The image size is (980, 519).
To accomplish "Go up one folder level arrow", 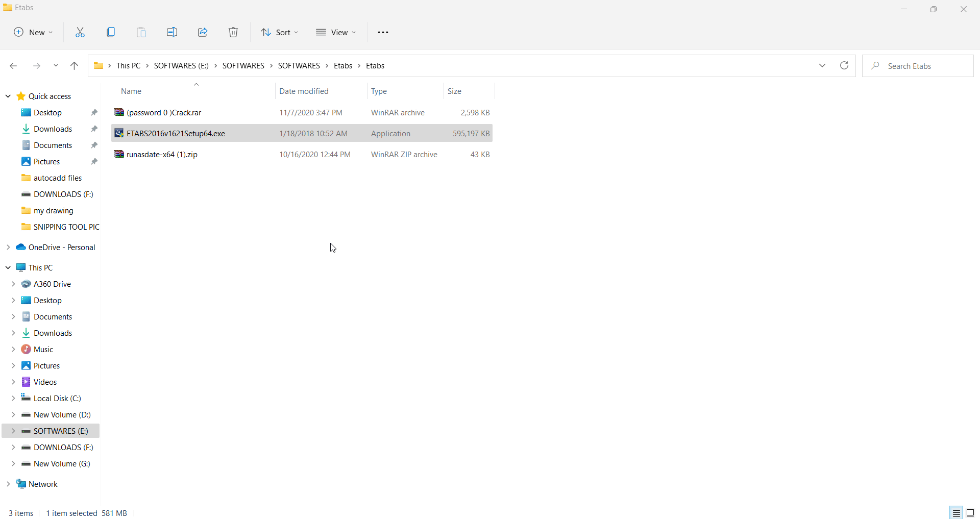I will point(74,66).
